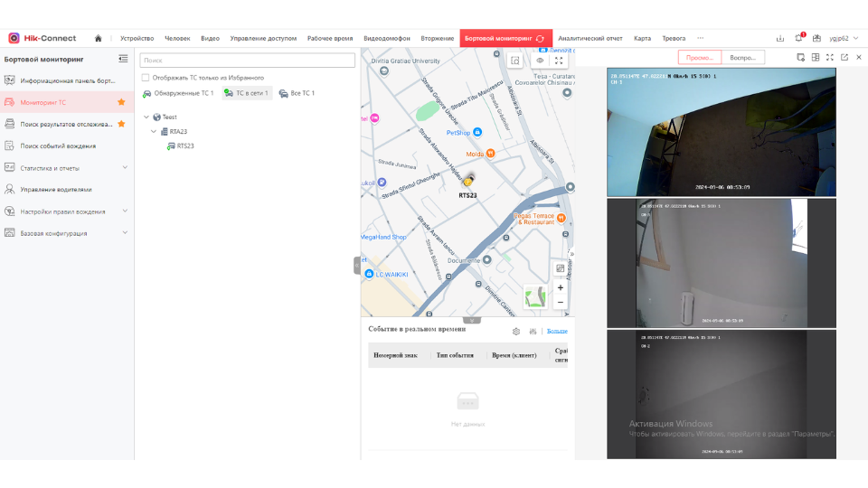The height and width of the screenshot is (488, 868).
Task: Zoom in on the map
Action: click(x=561, y=287)
